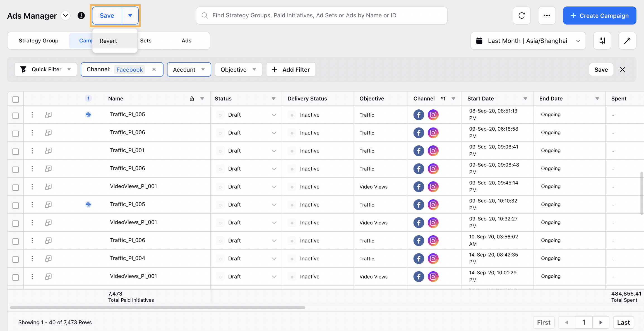Remove the Facebook channel filter
The image size is (644, 331).
154,69
